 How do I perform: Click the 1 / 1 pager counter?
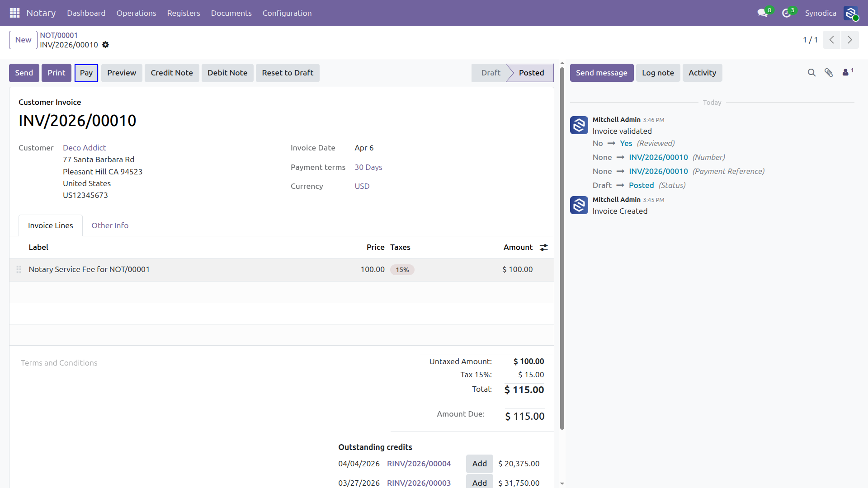[x=810, y=40]
